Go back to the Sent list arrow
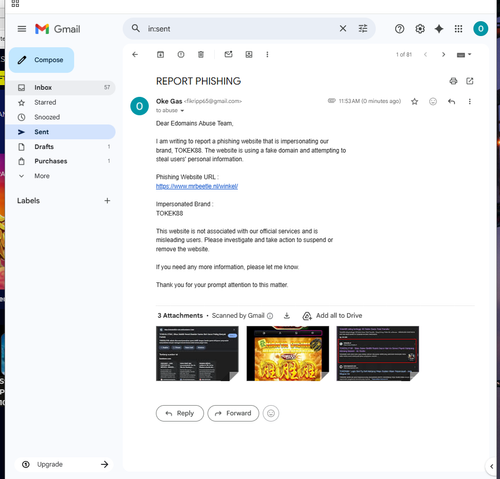This screenshot has height=479, width=500. click(x=135, y=54)
